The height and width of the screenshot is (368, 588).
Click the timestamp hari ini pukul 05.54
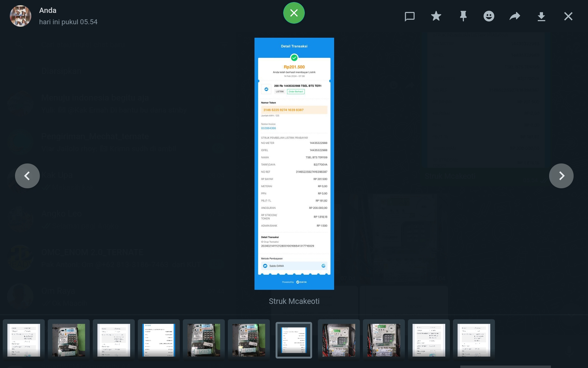(68, 22)
